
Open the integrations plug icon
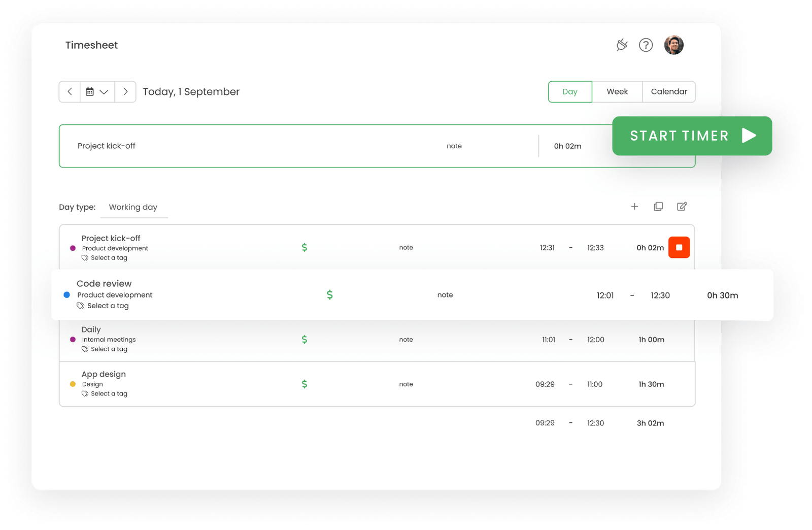[x=622, y=45]
